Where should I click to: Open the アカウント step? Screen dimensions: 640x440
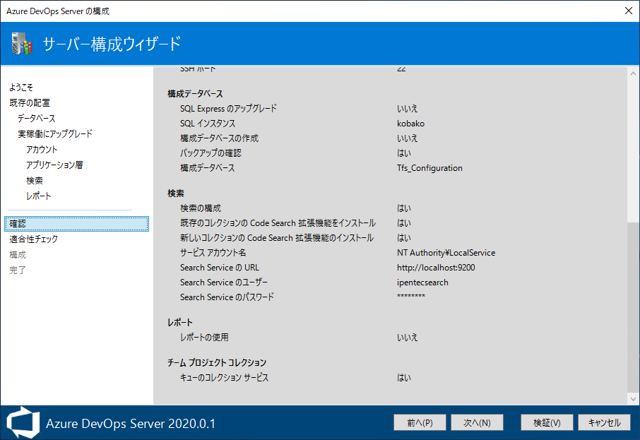pos(42,149)
